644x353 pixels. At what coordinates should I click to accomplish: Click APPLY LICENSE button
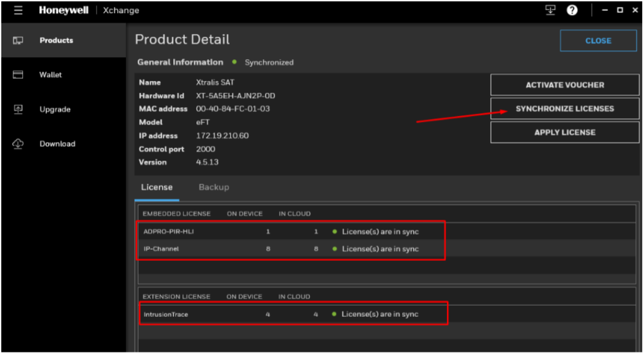[565, 133]
